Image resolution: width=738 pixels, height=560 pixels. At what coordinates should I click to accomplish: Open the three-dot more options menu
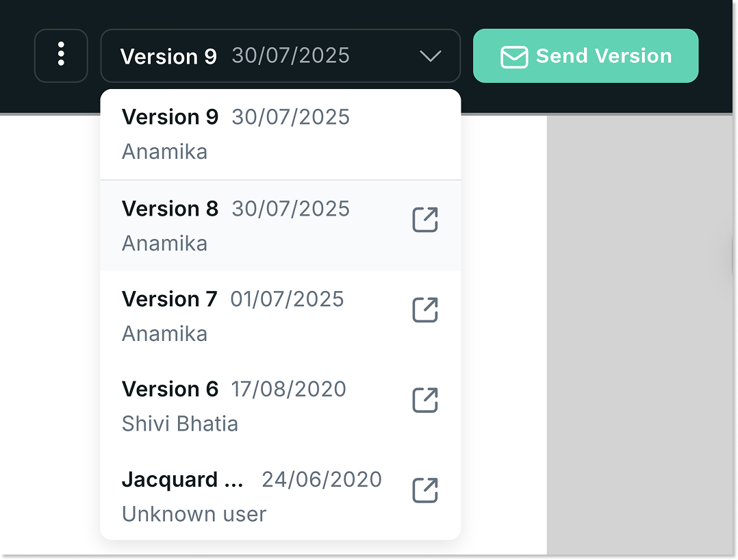[x=61, y=55]
